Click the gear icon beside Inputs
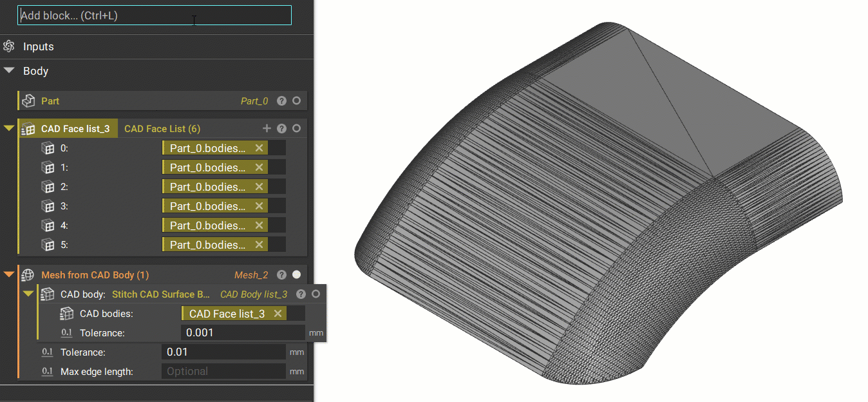Screen dimensions: 868x402 click(8, 46)
